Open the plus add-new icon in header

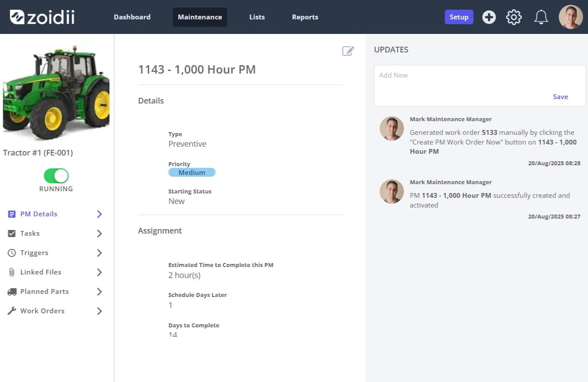[x=489, y=17]
